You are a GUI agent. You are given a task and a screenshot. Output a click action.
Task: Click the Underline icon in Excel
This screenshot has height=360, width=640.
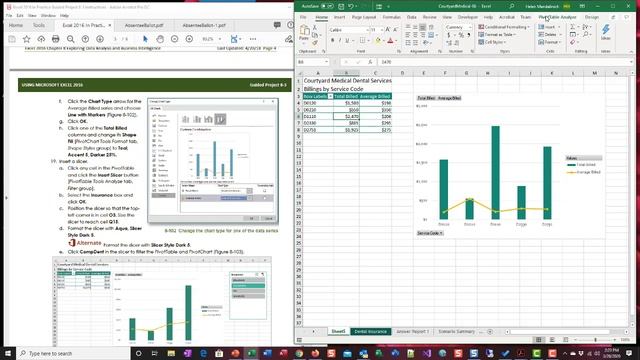pos(347,40)
